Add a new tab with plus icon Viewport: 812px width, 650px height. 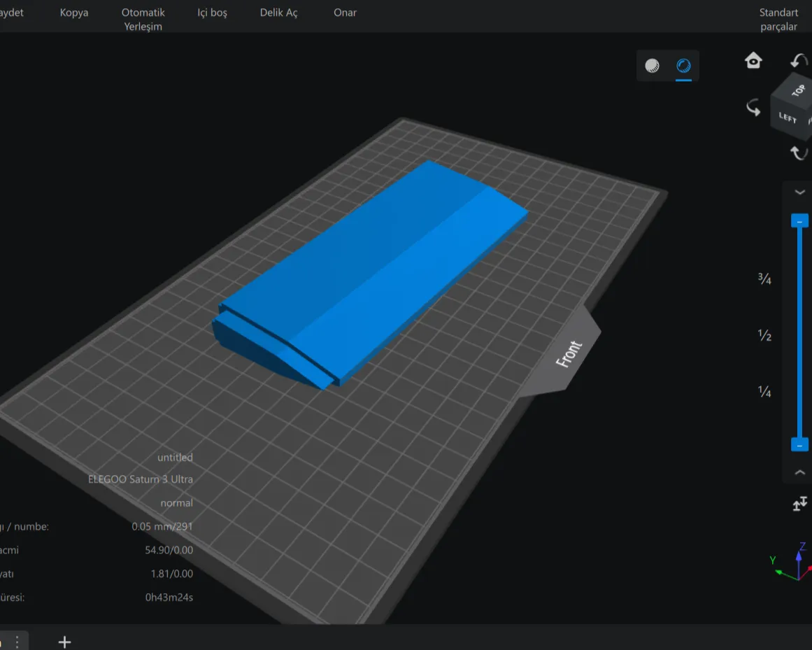(65, 642)
